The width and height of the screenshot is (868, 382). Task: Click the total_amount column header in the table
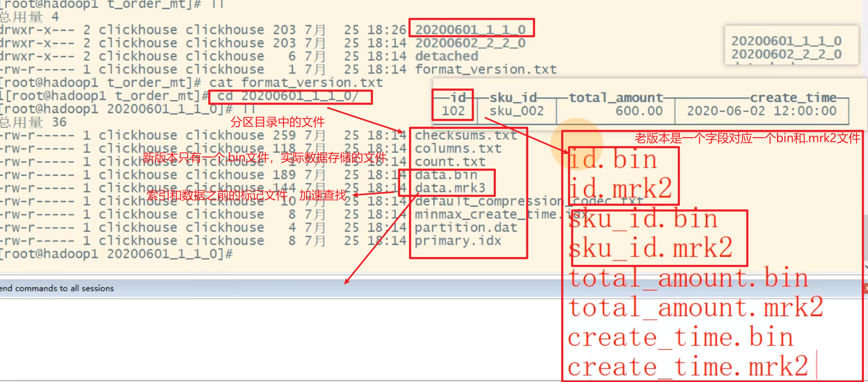coord(616,97)
